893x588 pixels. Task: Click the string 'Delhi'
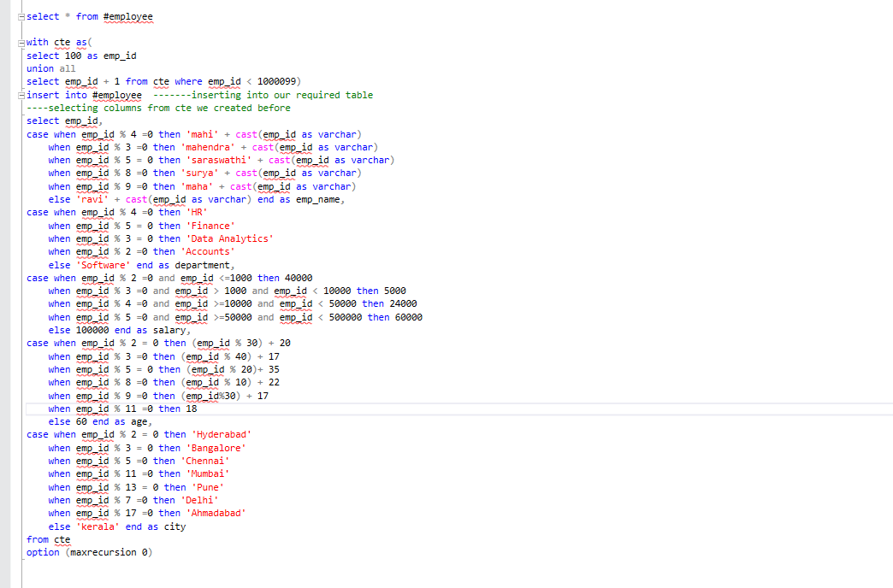(x=199, y=500)
